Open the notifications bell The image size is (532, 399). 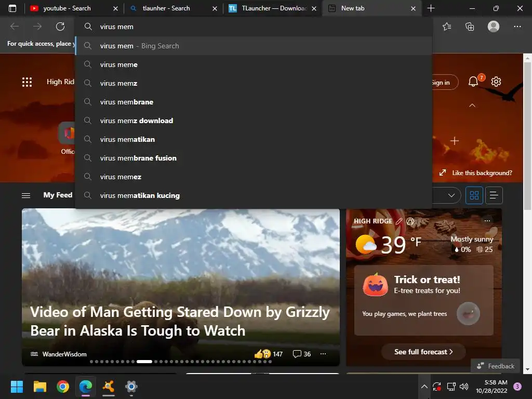(473, 82)
